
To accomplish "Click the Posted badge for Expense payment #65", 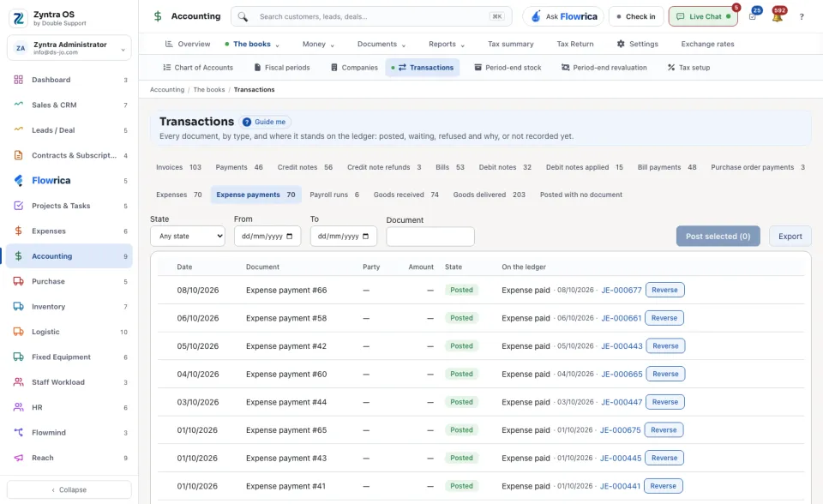I will coord(461,430).
